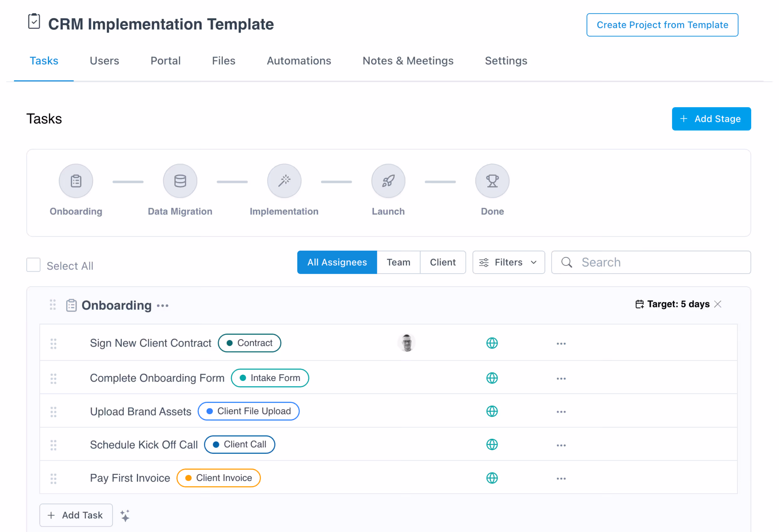Switch to the Automations tab
The image size is (779, 532).
[x=299, y=61]
